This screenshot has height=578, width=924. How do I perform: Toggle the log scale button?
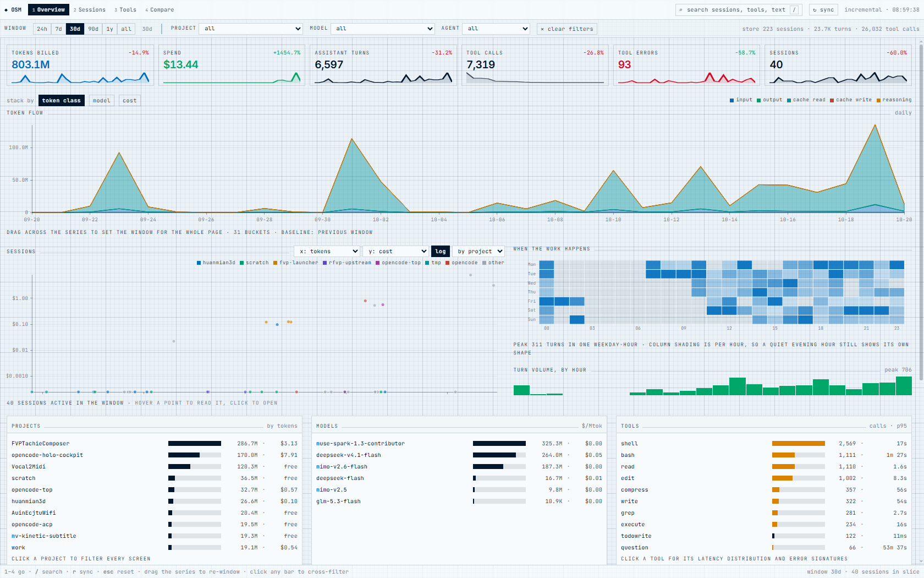point(441,251)
